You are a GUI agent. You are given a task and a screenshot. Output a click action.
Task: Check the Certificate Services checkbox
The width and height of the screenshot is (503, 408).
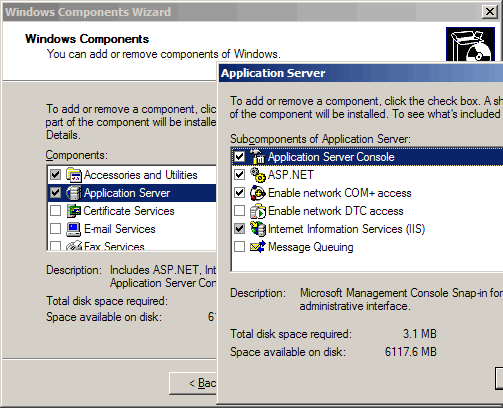[55, 210]
